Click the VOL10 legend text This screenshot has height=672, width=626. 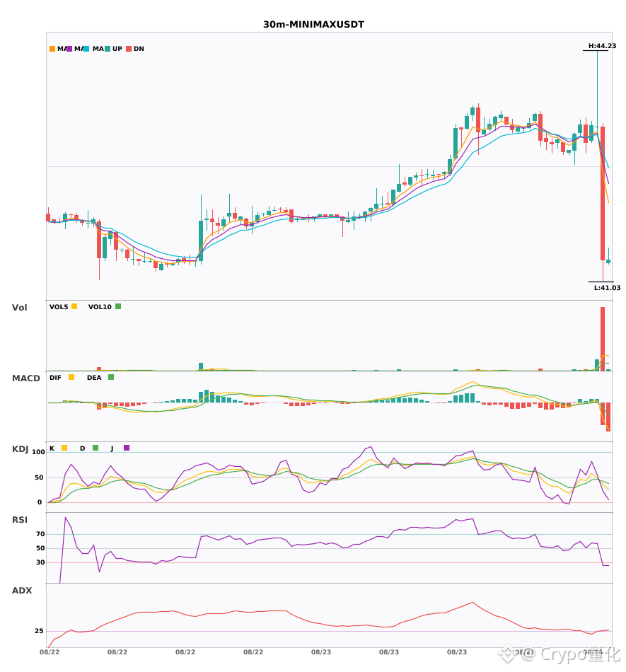click(x=100, y=307)
